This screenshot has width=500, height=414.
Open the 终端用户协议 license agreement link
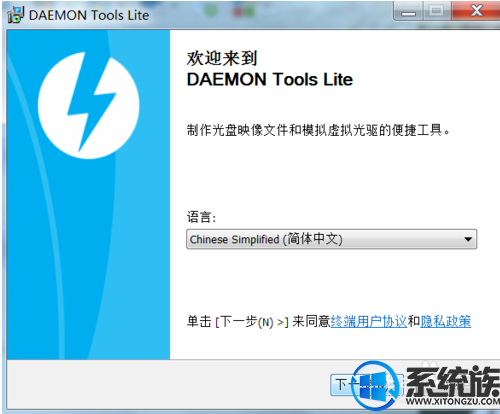coord(369,321)
